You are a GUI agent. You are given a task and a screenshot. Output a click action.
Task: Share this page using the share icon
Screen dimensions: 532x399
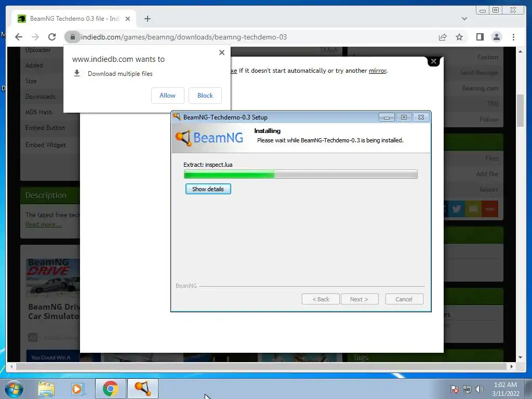click(443, 37)
